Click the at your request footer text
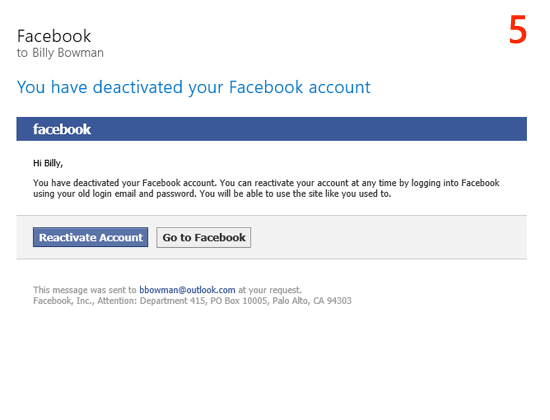 (x=270, y=290)
